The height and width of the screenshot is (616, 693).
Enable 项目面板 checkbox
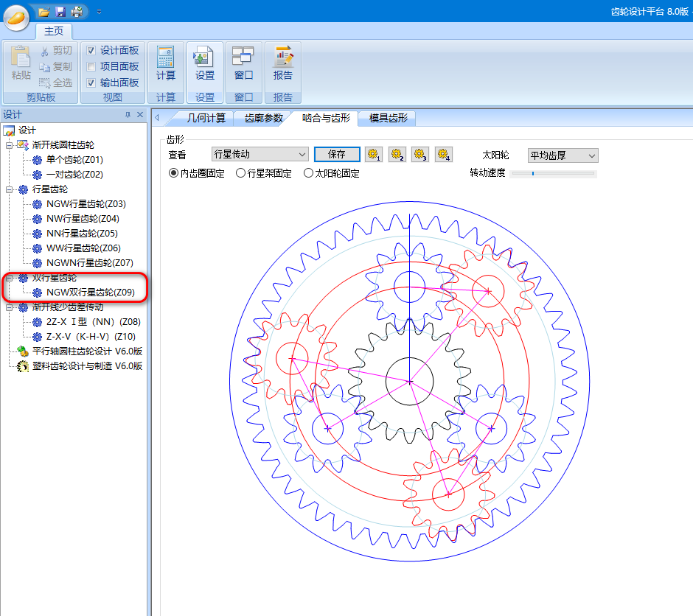pyautogui.click(x=91, y=66)
